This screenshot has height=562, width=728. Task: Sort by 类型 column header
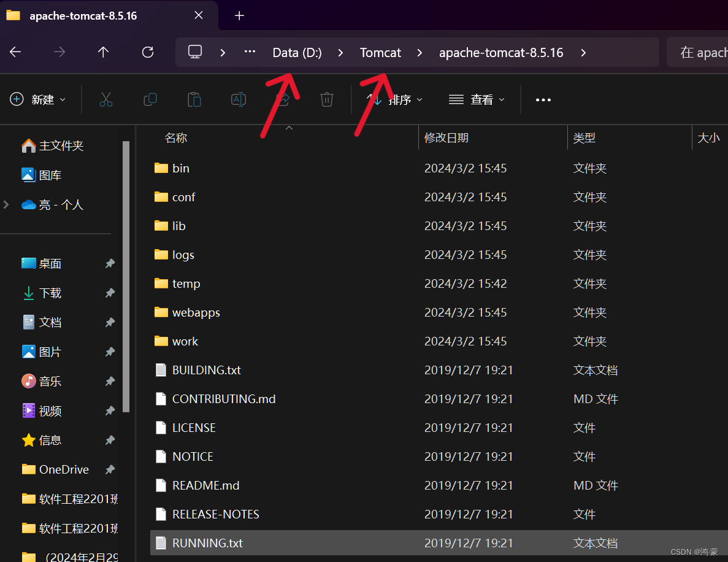tap(584, 138)
